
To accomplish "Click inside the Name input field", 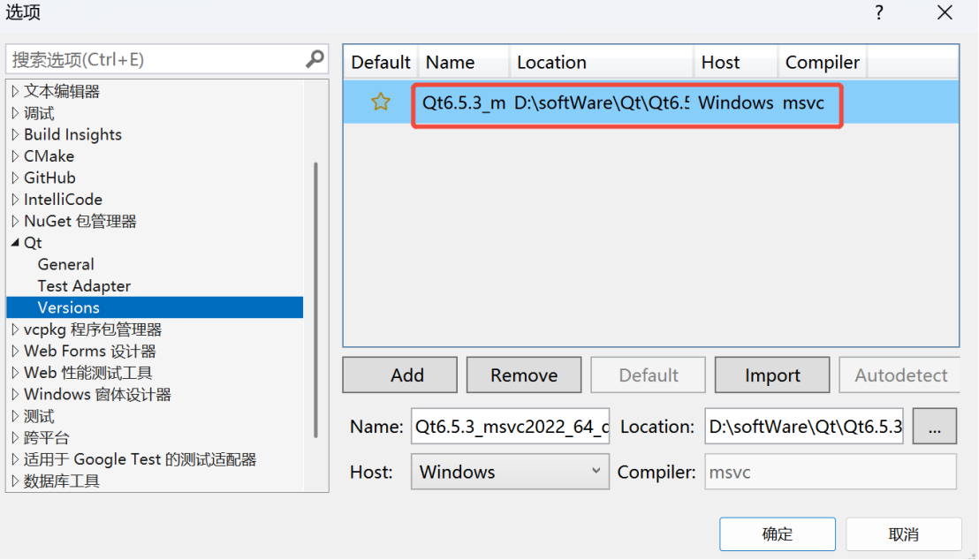I will click(x=510, y=426).
